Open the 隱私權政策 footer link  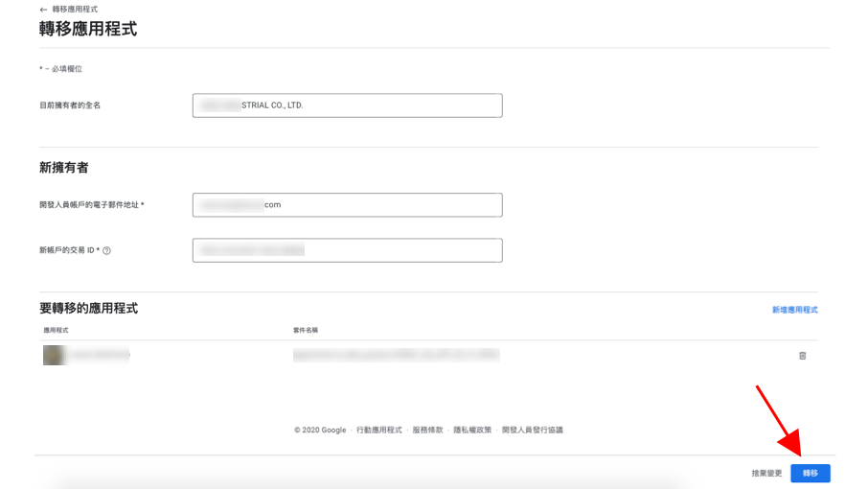click(x=472, y=431)
